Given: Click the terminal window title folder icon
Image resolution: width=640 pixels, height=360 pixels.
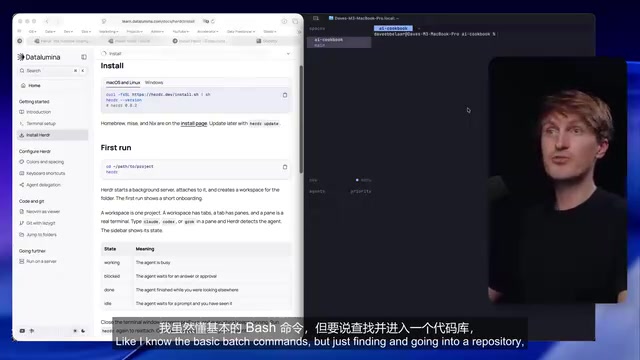Looking at the screenshot, I should 331,18.
